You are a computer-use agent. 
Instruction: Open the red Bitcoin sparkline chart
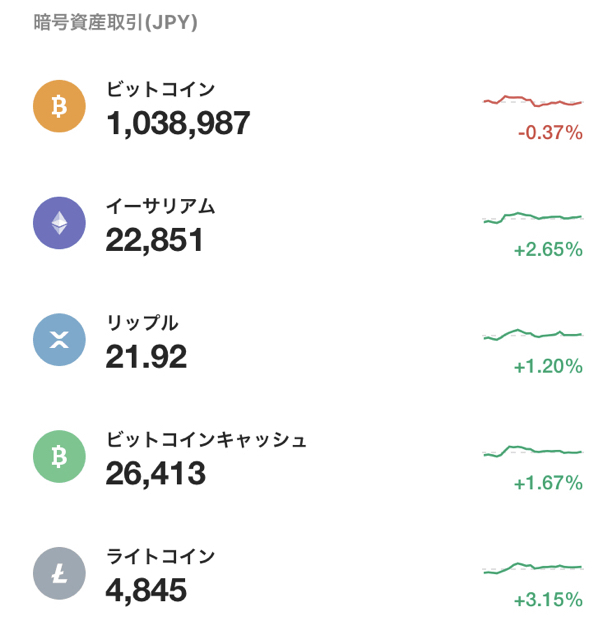(x=533, y=101)
